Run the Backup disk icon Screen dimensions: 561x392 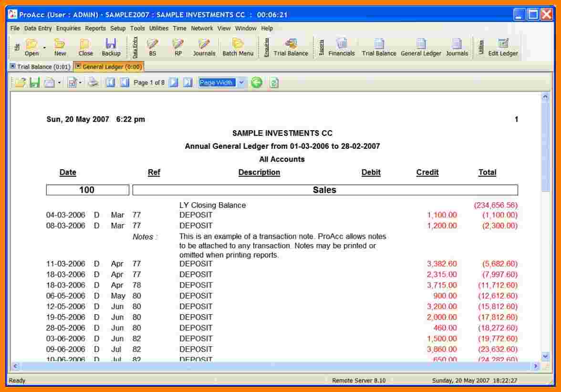111,47
